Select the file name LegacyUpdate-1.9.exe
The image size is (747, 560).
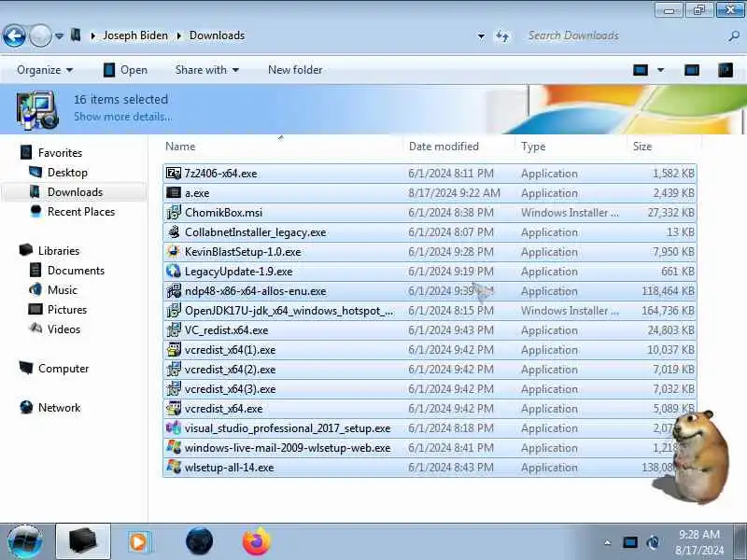pyautogui.click(x=239, y=272)
